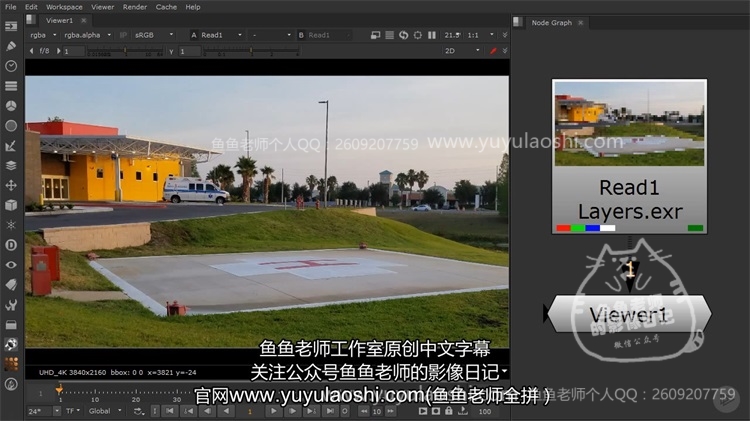Open the TF timeline display dropdown
The height and width of the screenshot is (421, 750).
click(x=73, y=411)
